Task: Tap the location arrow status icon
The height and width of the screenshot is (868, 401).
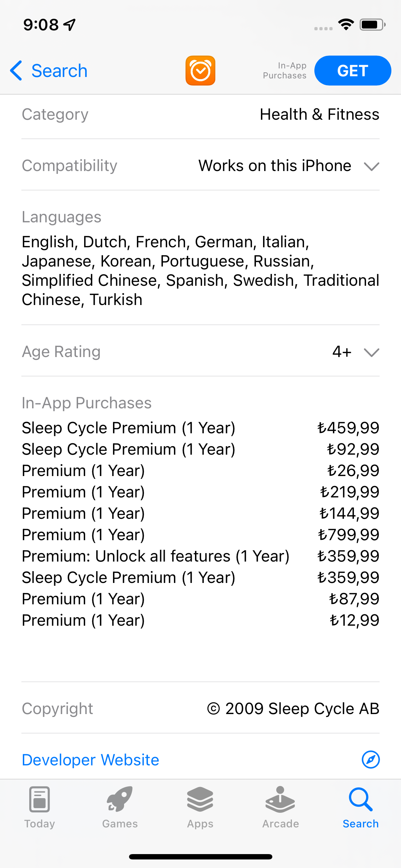Action: point(70,25)
